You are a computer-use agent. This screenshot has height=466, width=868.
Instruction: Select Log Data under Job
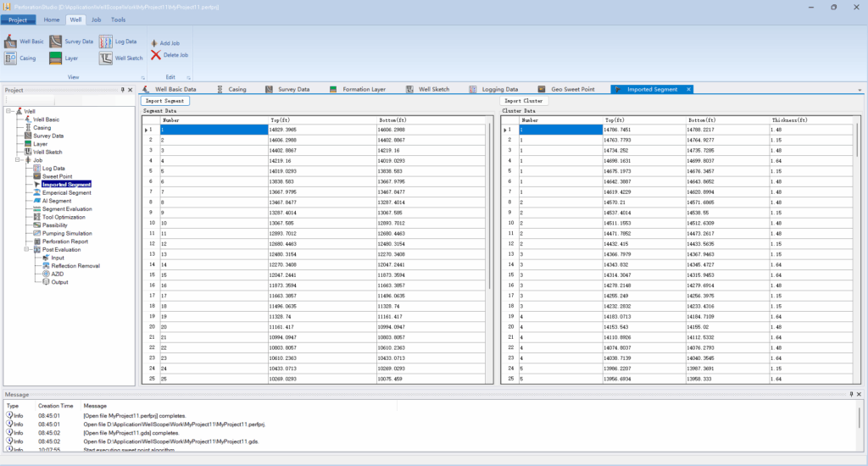[53, 169]
